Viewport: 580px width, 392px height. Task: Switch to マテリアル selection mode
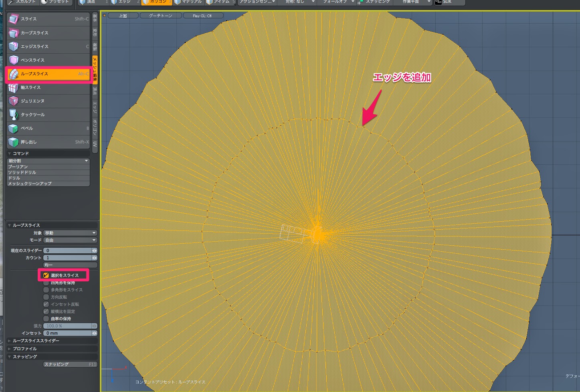188,2
